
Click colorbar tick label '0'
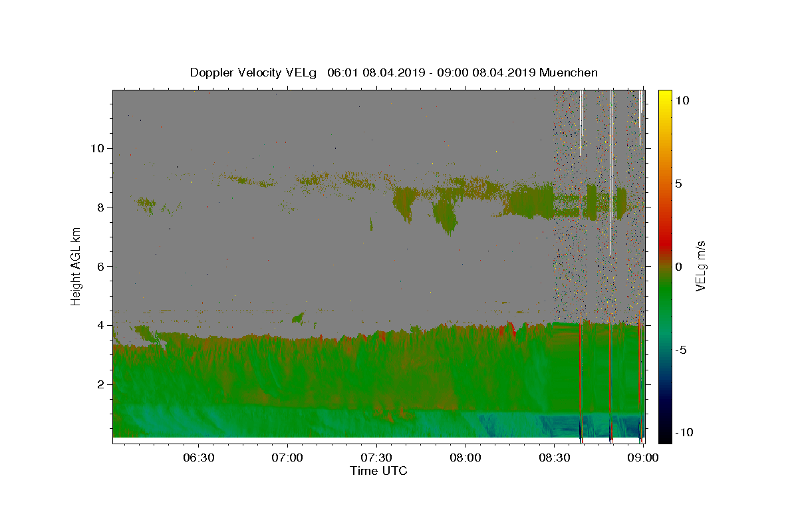point(680,267)
